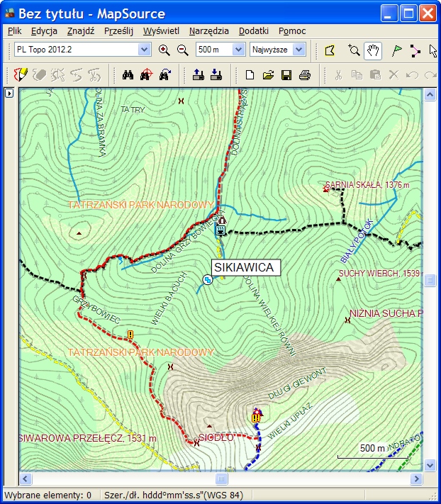Click the horizontal scrollbar thumb
Viewport: 441px width, 504px height.
pyautogui.click(x=221, y=479)
